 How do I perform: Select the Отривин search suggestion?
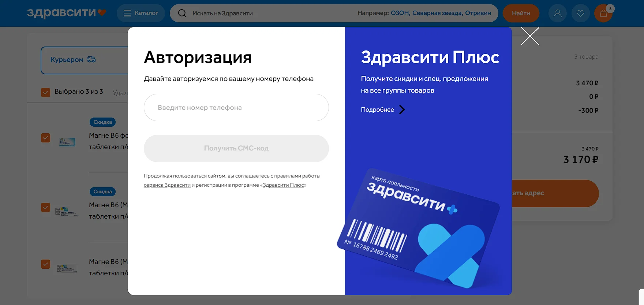(x=478, y=13)
